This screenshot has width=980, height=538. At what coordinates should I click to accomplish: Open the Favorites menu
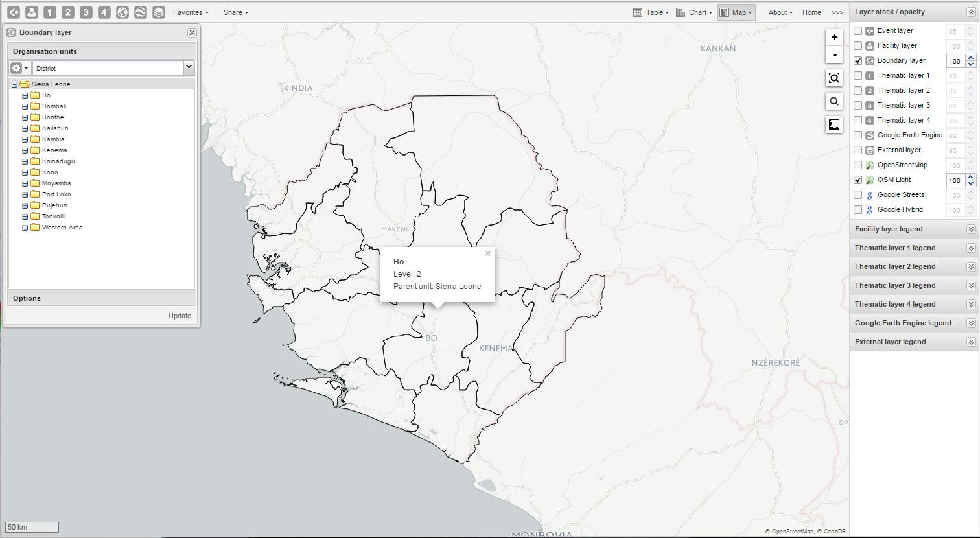click(x=191, y=12)
